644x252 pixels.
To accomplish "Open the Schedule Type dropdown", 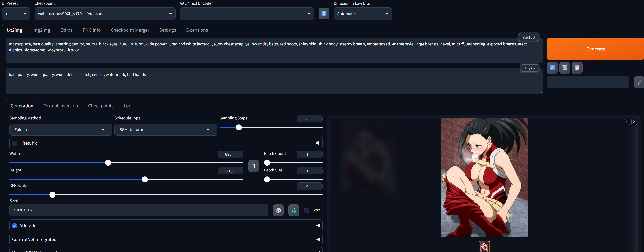I will click(x=166, y=130).
